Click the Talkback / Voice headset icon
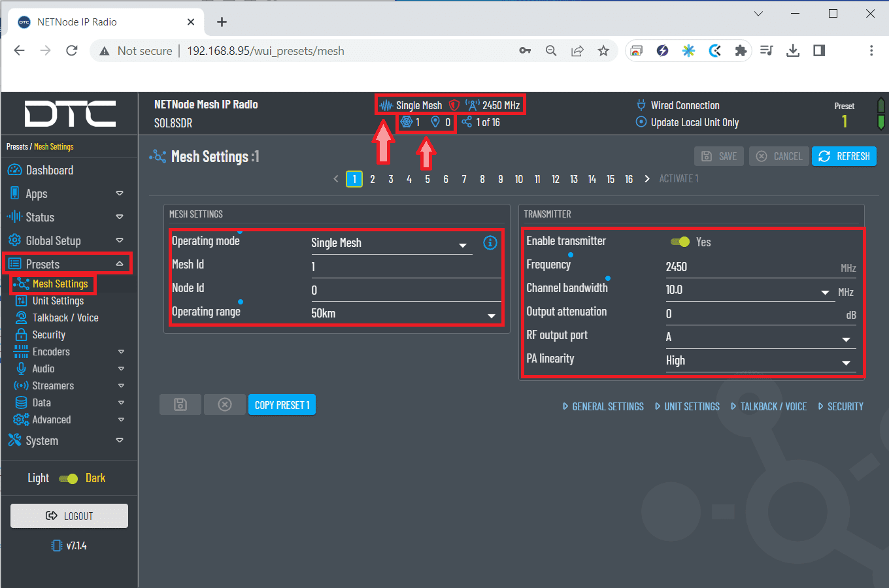 (x=22, y=318)
